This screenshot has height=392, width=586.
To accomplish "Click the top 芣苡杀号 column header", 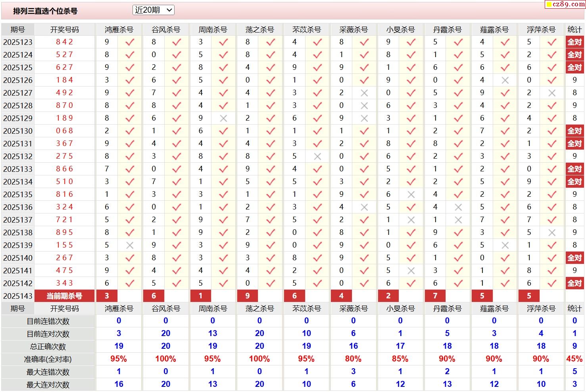I will point(307,30).
